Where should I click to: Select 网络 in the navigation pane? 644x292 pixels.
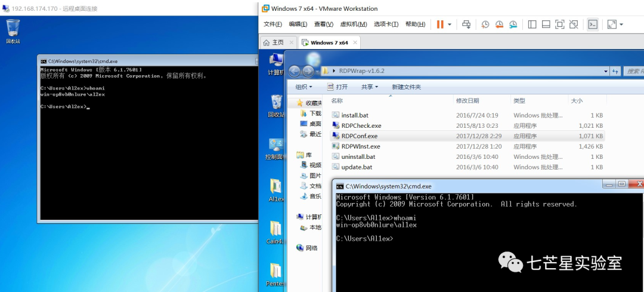click(311, 248)
